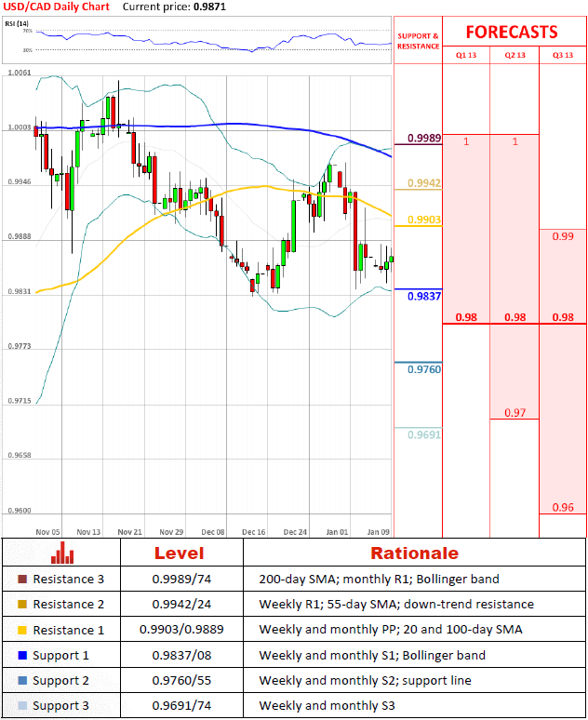Click the 'Weekly and monthly S3' rationale
The image size is (588, 720).
click(x=327, y=706)
